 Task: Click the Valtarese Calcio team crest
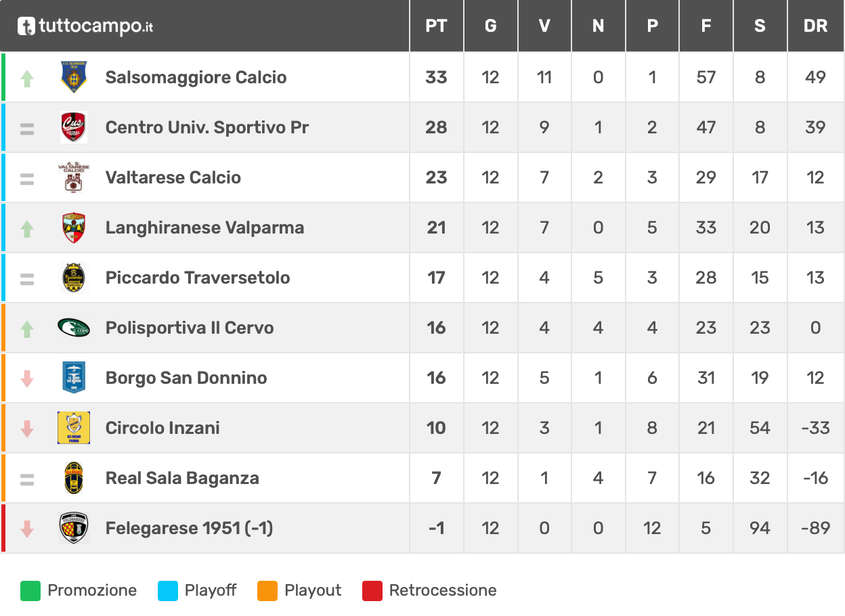click(74, 177)
